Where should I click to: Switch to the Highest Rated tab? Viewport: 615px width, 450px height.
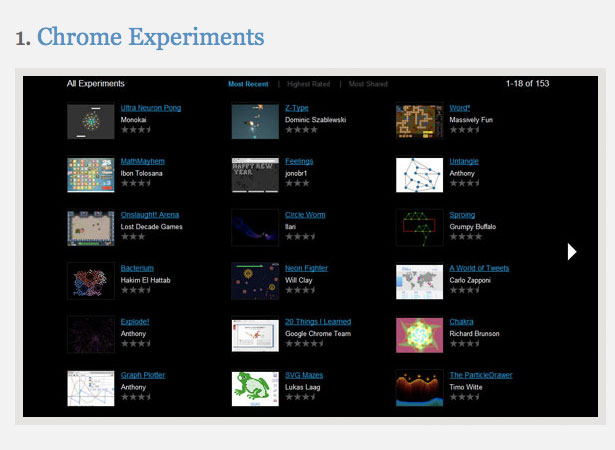coord(308,84)
